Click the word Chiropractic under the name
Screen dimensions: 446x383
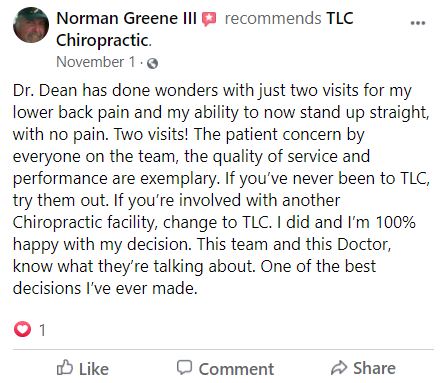coord(104,40)
